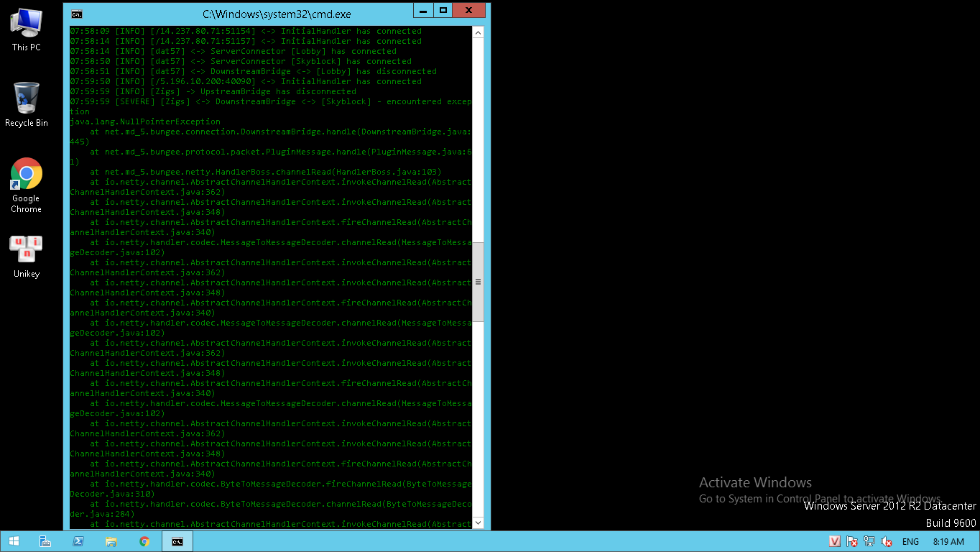This screenshot has height=552, width=980.
Task: Select the Recycle Bin desktop icon
Action: tap(26, 105)
